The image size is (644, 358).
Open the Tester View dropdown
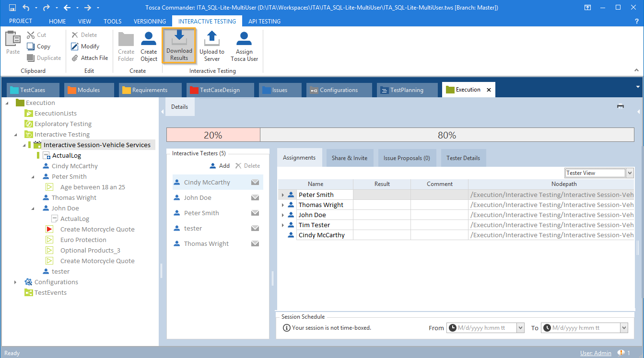[630, 173]
